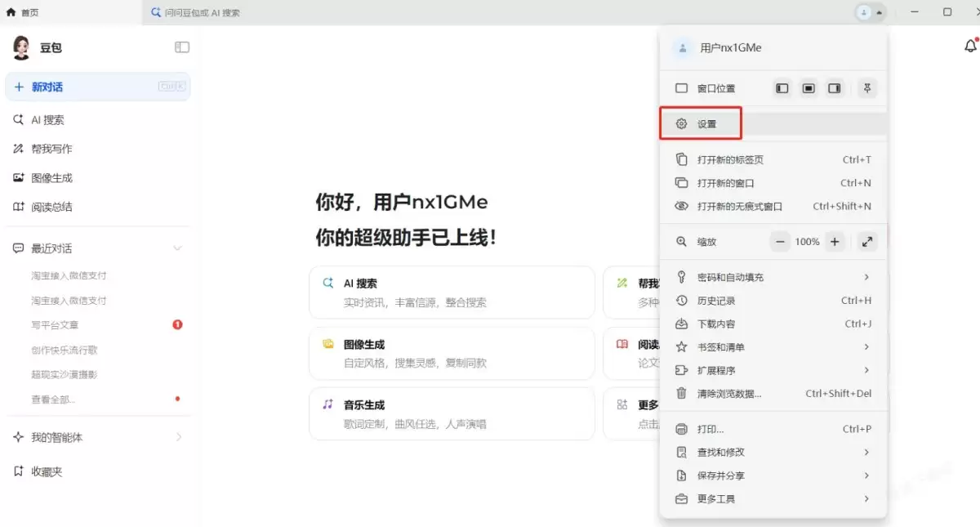Open AI 搜索 in the sidebar

(98, 120)
